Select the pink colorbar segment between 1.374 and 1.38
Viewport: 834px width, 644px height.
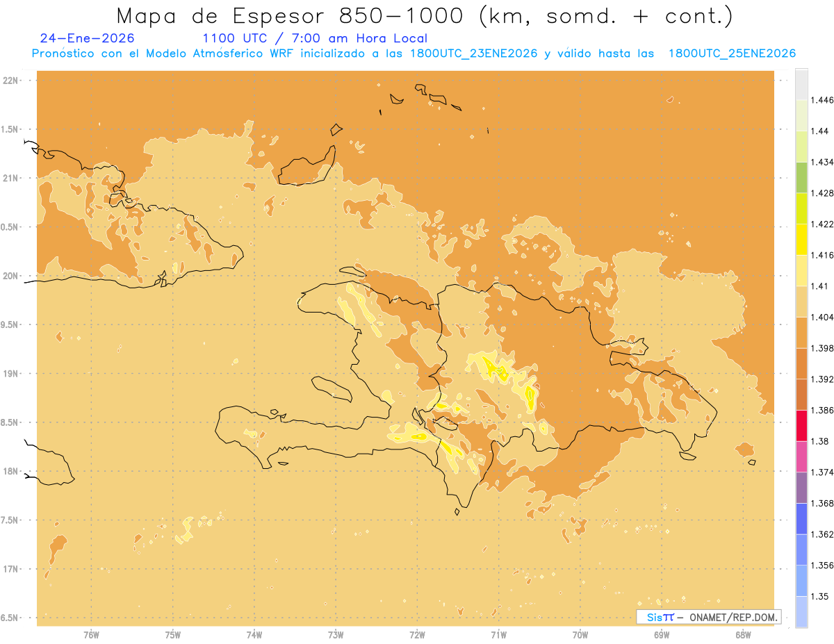click(801, 456)
